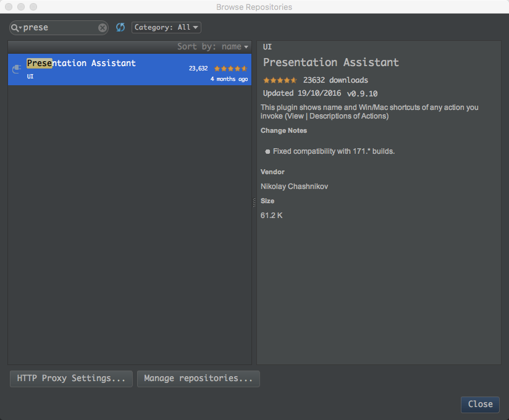Click the 'UI' label under the plugin name in list
This screenshot has height=420, width=509.
point(30,77)
